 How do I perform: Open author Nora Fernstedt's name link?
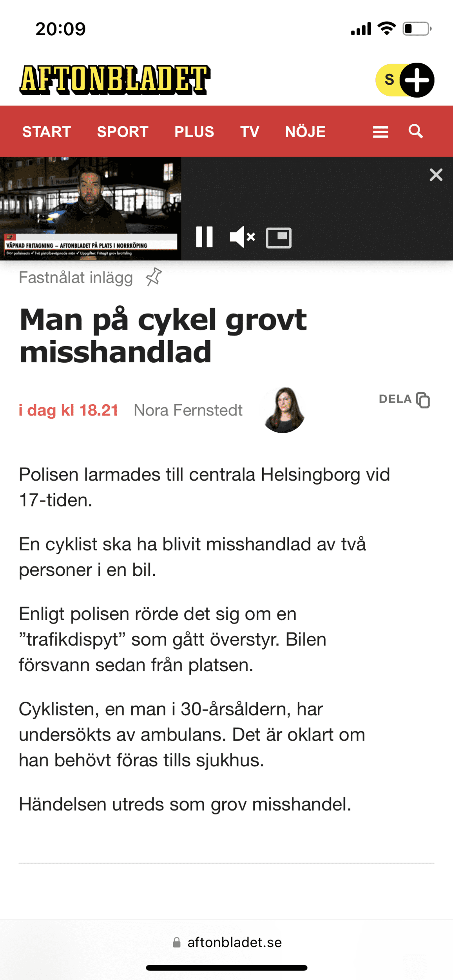click(x=188, y=410)
